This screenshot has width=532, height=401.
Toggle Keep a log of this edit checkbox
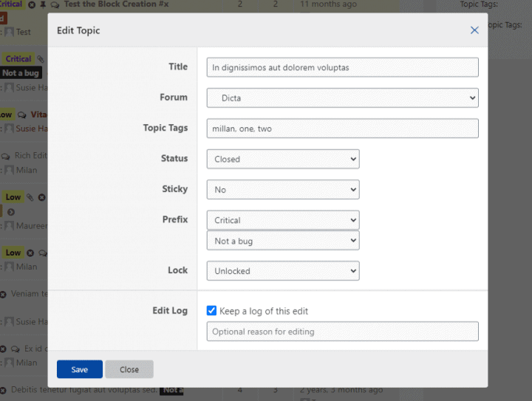tap(211, 310)
